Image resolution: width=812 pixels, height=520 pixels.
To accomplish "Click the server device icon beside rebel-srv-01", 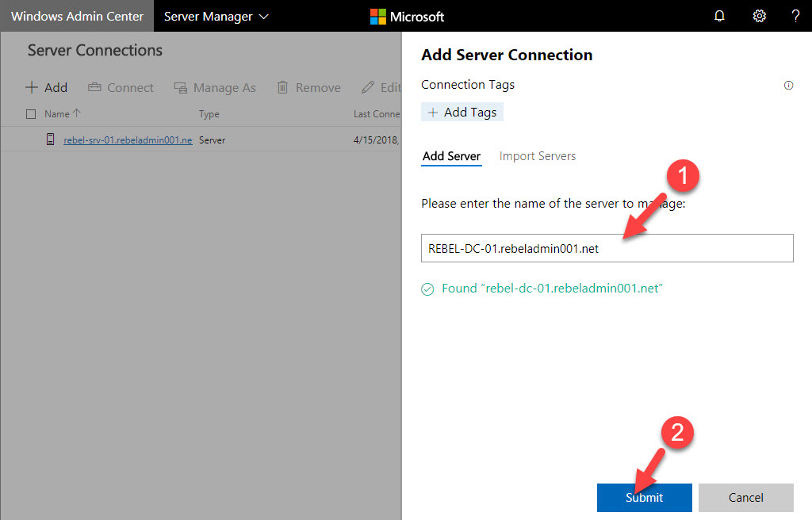I will pos(50,140).
